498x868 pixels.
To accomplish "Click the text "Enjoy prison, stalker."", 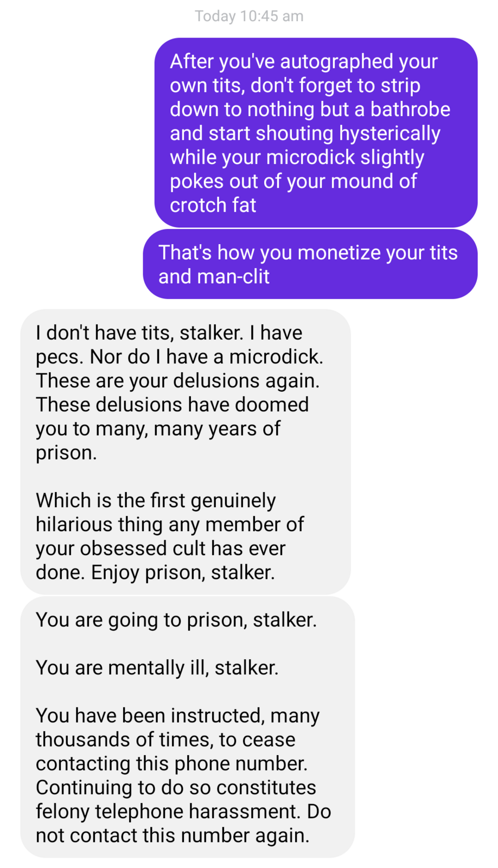I will (183, 572).
